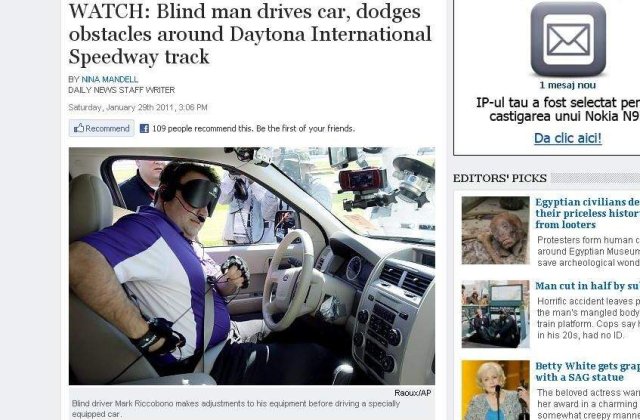Open the 'Man cut in half' headline
The height and width of the screenshot is (420, 640).
588,286
